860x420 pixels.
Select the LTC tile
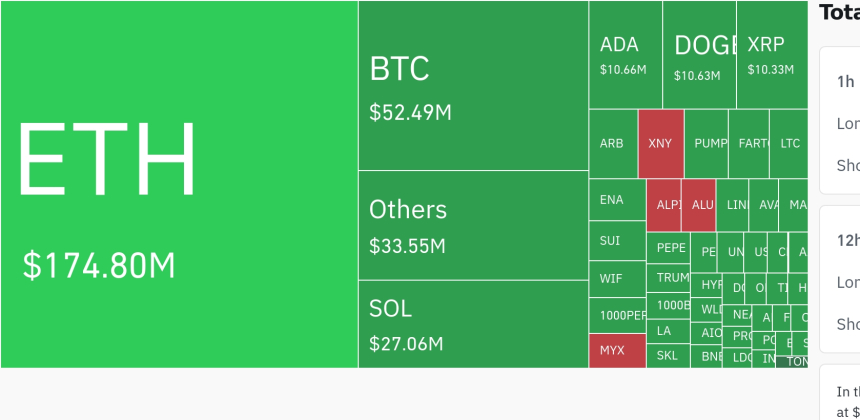(x=790, y=143)
